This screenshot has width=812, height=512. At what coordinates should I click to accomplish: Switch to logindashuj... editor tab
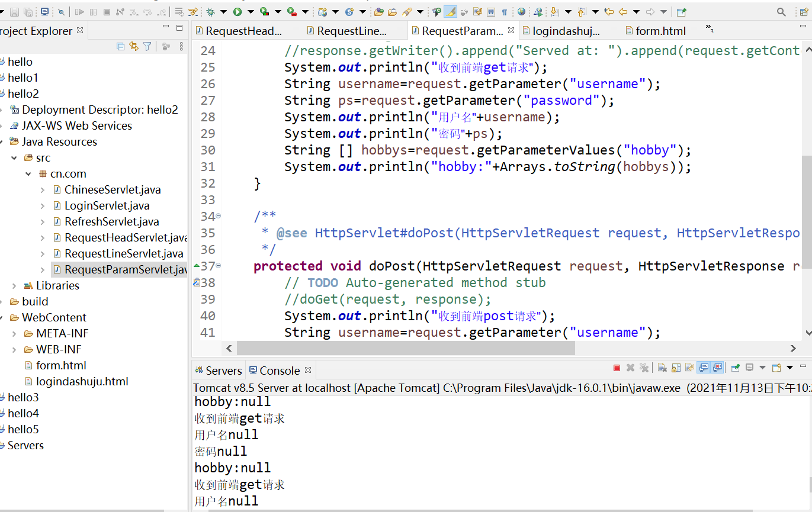[x=560, y=31]
